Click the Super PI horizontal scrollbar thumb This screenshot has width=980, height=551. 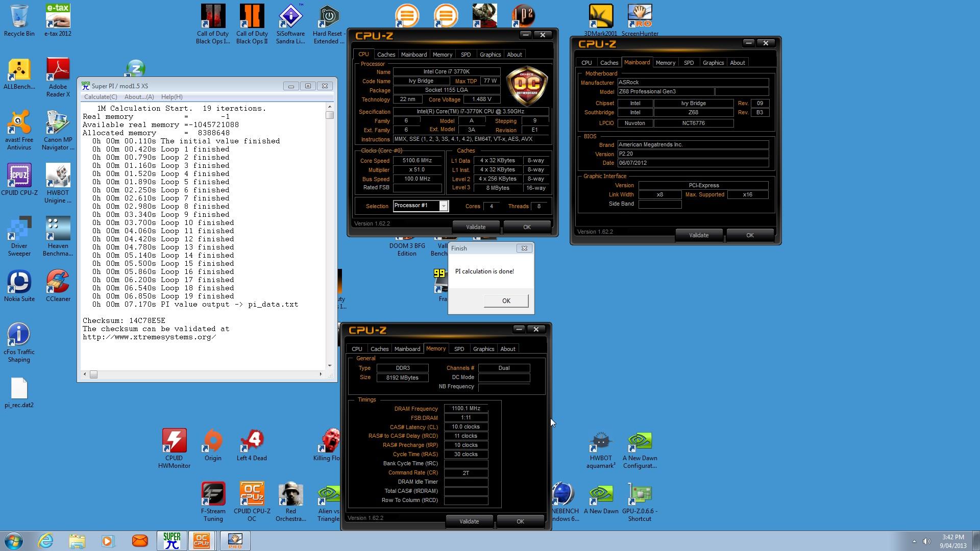93,374
